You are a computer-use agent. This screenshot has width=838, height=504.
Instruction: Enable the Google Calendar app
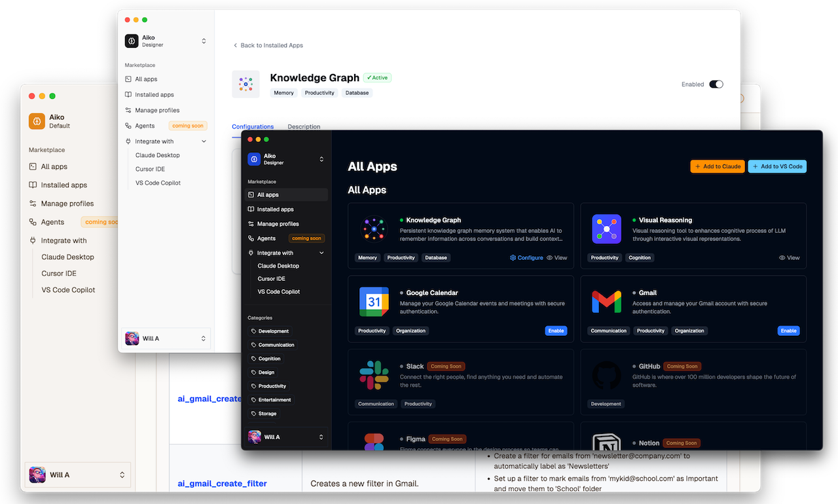coord(556,331)
